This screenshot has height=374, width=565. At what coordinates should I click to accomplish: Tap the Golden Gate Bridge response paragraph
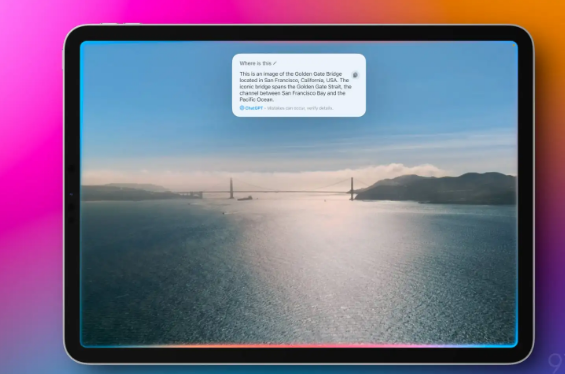(x=295, y=86)
